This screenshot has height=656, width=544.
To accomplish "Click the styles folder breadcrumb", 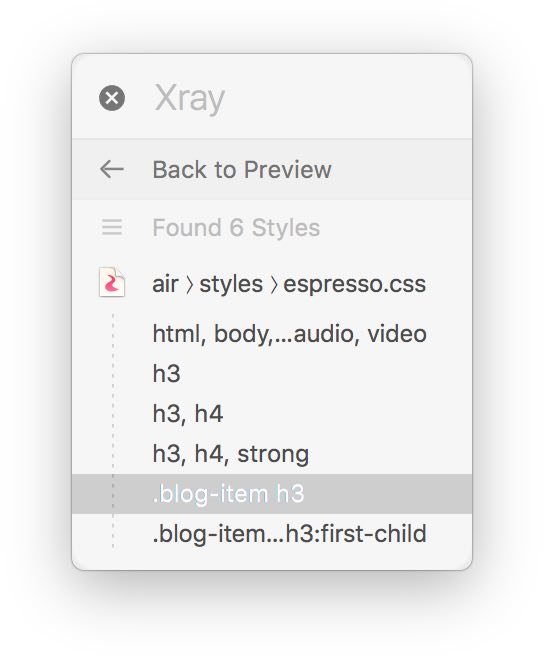I will 231,284.
